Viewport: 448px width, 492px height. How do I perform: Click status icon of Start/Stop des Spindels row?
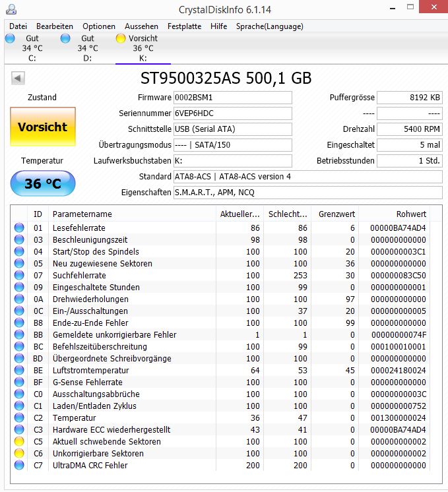click(19, 252)
